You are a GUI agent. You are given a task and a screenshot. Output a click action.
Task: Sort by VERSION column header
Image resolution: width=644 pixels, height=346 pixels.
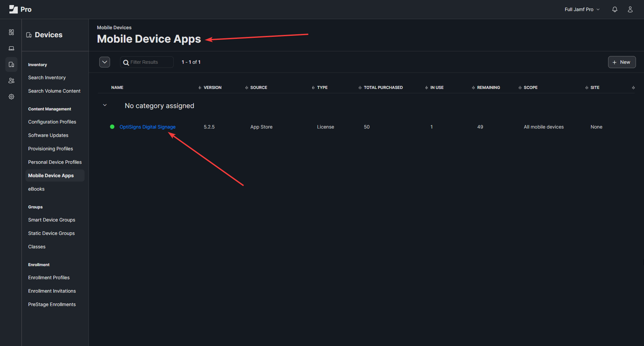pyautogui.click(x=213, y=88)
